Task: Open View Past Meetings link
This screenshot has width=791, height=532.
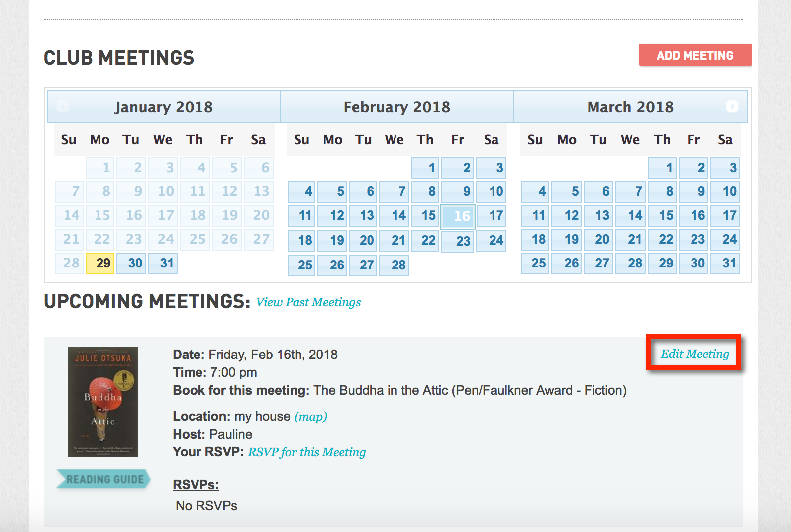Action: click(308, 302)
